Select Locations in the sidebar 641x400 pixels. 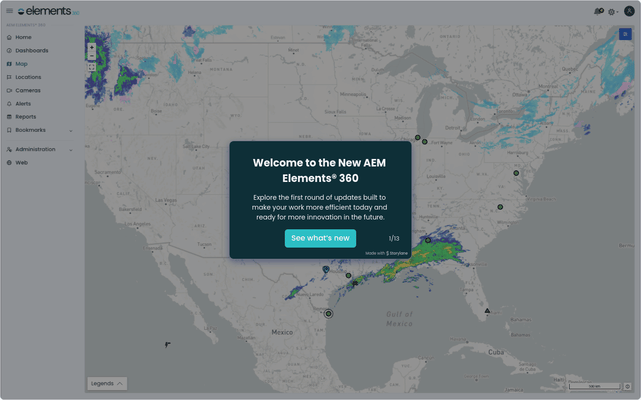coord(28,77)
